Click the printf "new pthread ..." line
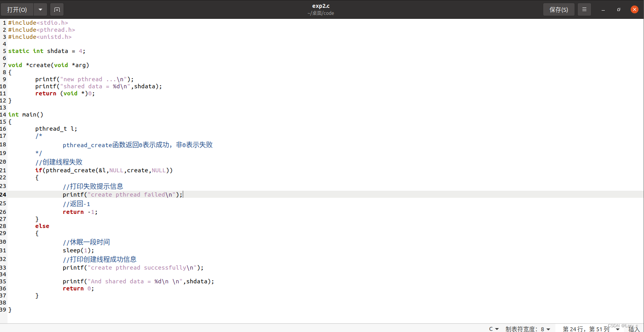The width and height of the screenshot is (644, 332). coord(84,79)
